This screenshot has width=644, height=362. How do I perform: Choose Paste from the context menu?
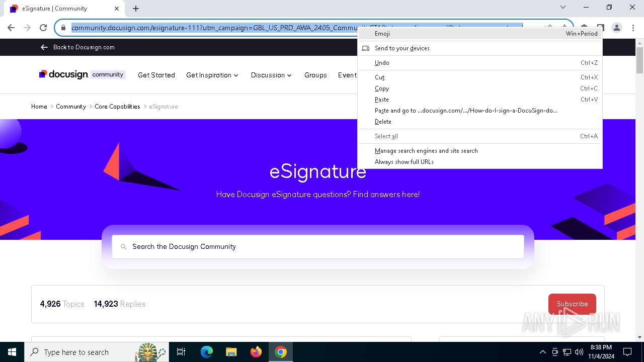[480, 100]
